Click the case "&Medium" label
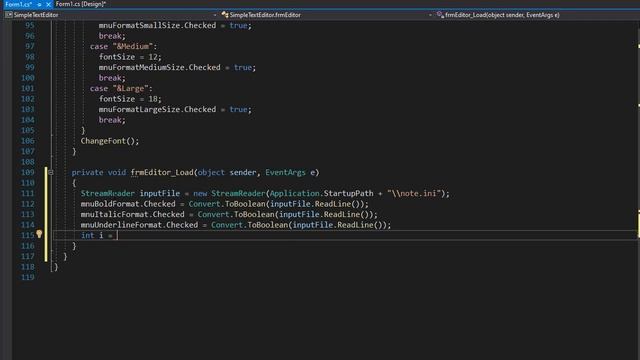Screen dimensions: 640x360 coord(123,47)
